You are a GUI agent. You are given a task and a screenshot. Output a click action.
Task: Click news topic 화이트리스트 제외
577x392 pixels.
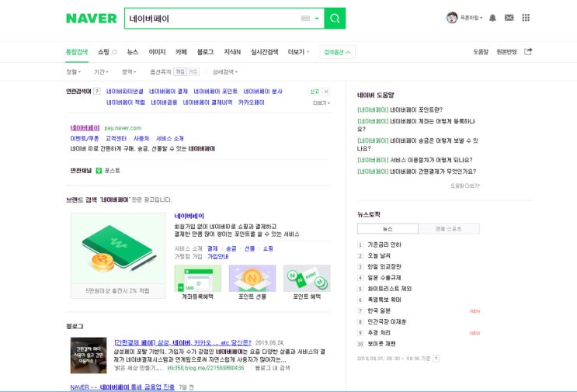(390, 289)
